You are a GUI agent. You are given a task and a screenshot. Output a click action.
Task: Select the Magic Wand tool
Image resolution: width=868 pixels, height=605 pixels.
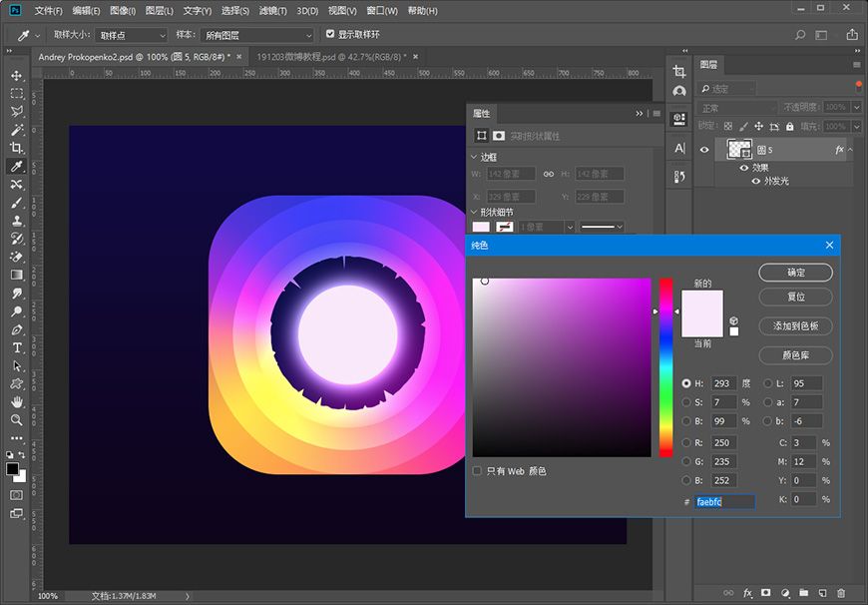17,130
